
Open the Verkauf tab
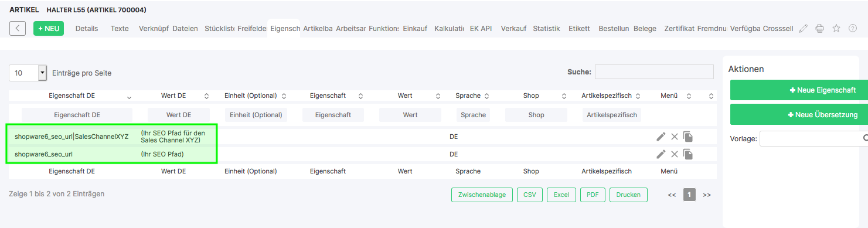[513, 28]
